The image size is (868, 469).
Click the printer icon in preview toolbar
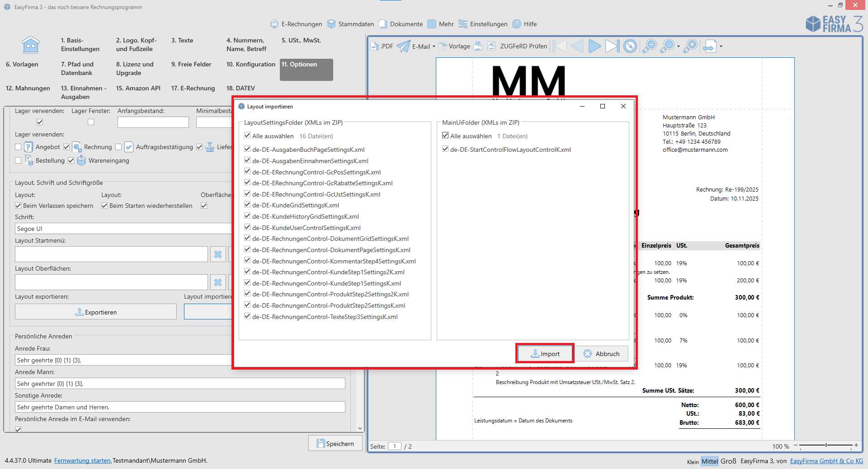477,46
